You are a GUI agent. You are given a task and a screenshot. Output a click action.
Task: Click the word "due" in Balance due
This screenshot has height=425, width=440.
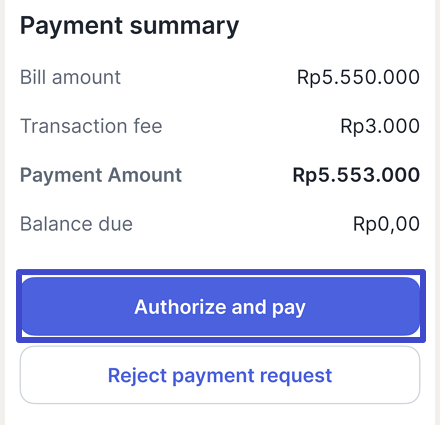[115, 224]
